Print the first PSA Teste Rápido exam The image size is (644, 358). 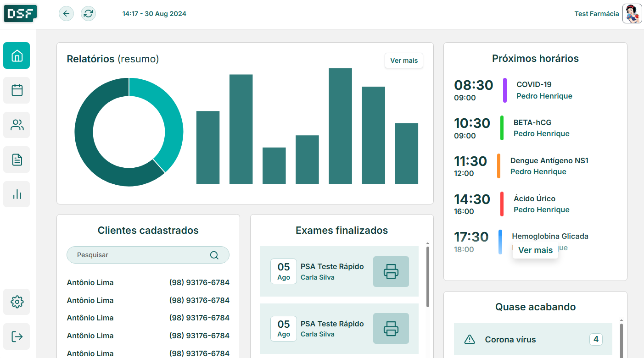[x=391, y=271]
